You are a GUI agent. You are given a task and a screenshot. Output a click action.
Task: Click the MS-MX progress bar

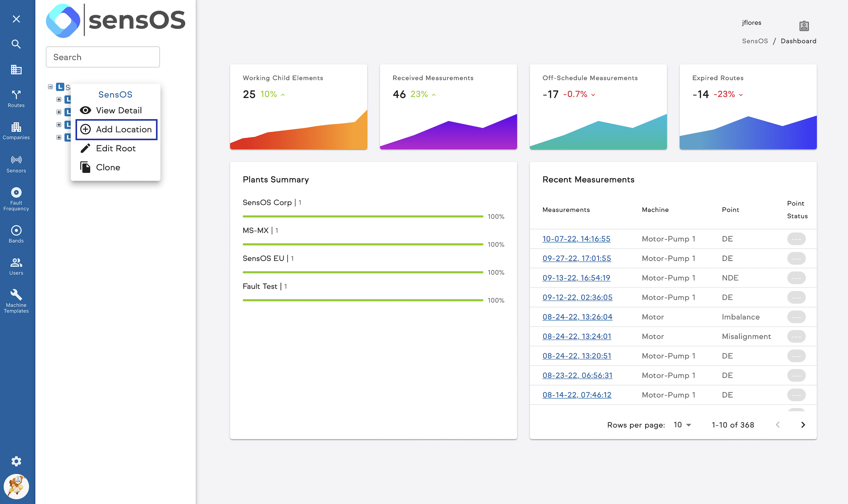tap(363, 244)
